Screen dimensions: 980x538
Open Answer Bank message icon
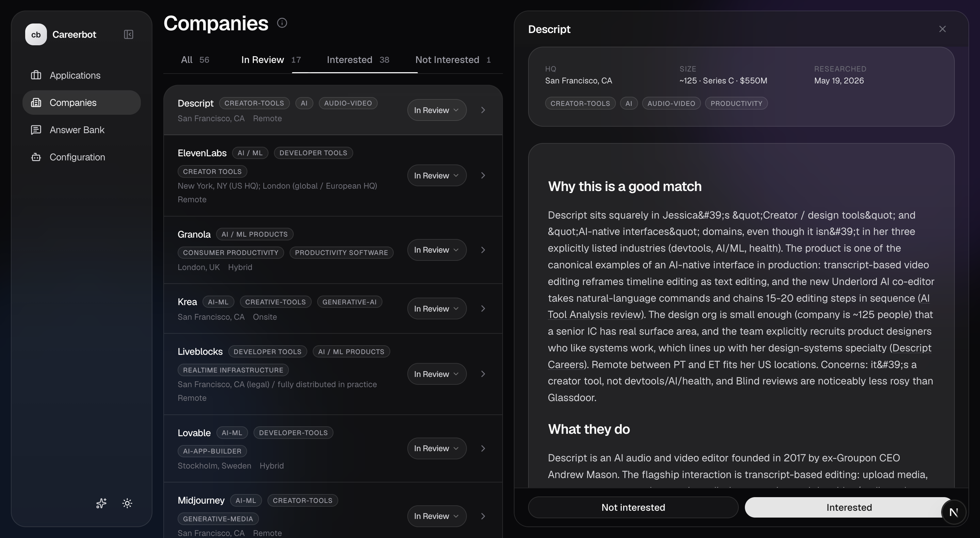(36, 130)
